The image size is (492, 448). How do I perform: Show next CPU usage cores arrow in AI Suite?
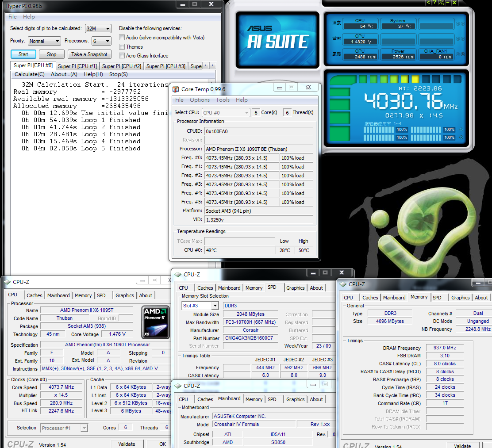pyautogui.click(x=461, y=138)
